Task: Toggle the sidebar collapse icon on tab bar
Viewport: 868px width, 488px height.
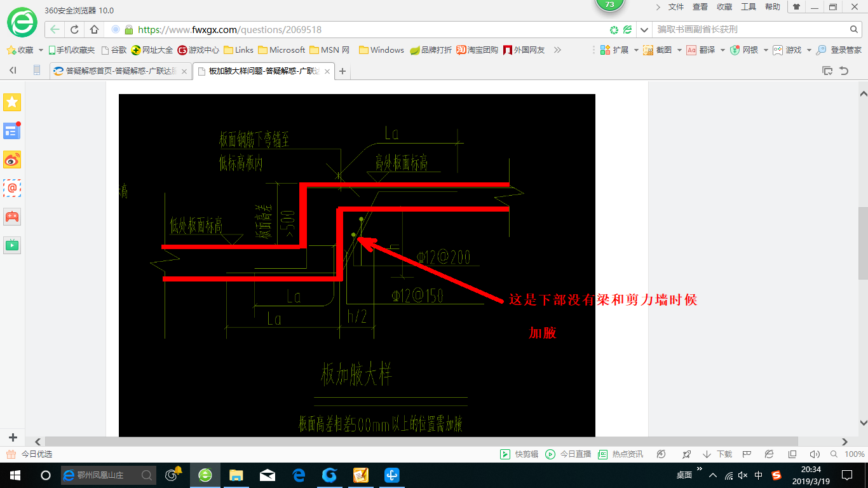Action: (x=13, y=71)
